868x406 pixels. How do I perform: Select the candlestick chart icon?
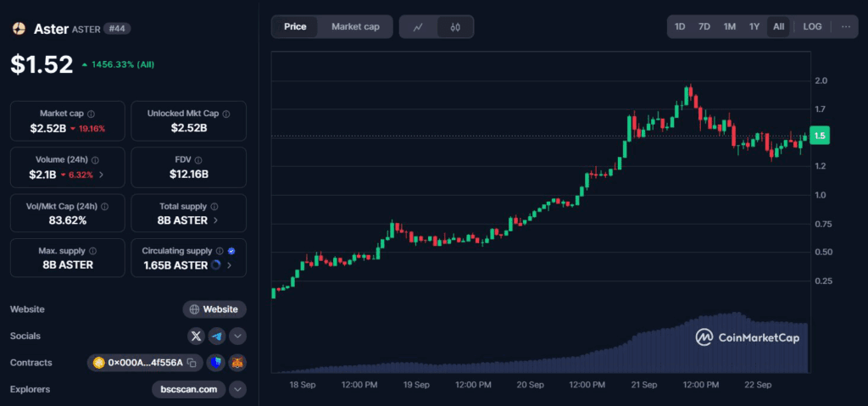click(x=455, y=27)
